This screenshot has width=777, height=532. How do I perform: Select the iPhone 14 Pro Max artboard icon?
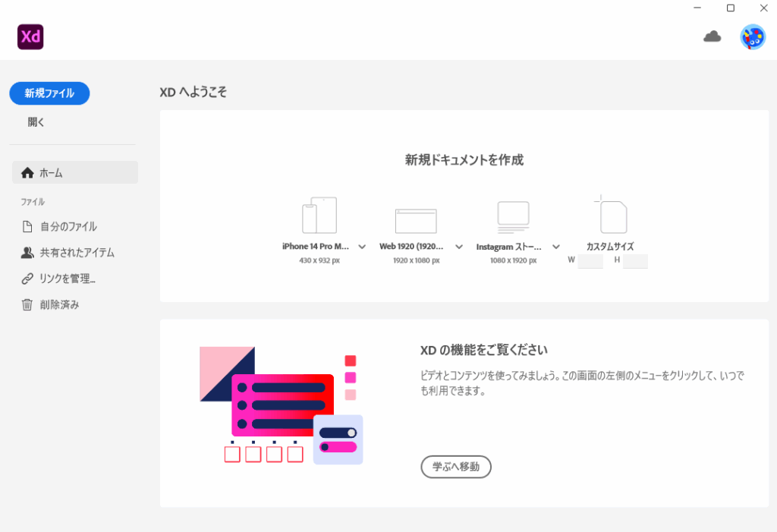pos(319,216)
